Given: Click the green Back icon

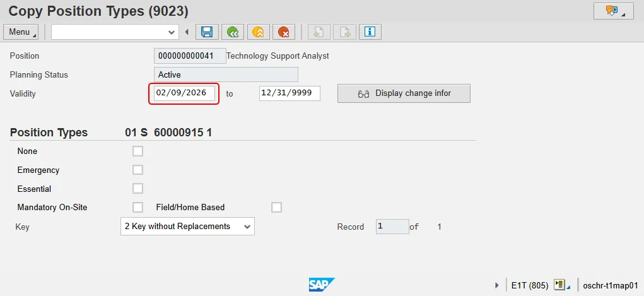Looking at the screenshot, I should click(233, 32).
